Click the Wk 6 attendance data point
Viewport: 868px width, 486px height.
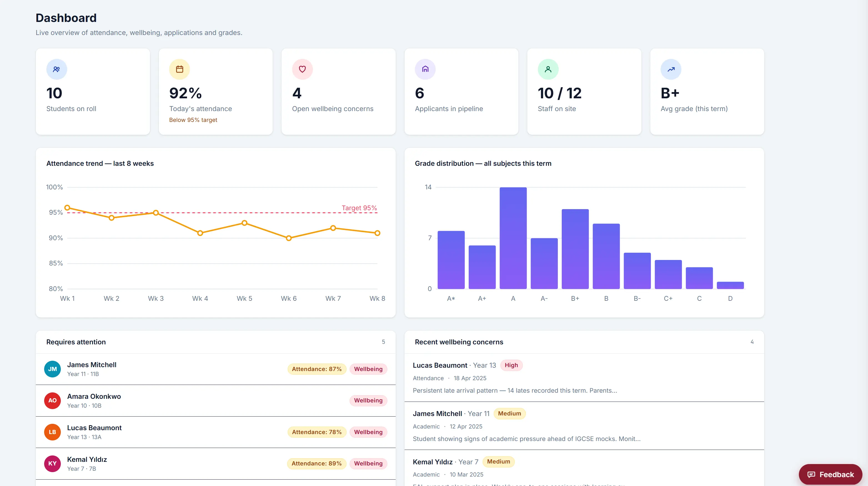pyautogui.click(x=289, y=238)
